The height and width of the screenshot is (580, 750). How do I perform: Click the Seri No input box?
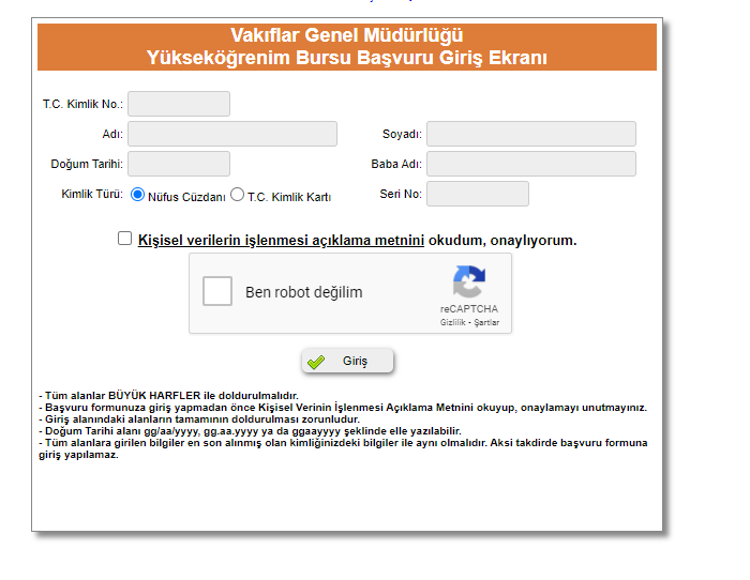click(x=477, y=194)
